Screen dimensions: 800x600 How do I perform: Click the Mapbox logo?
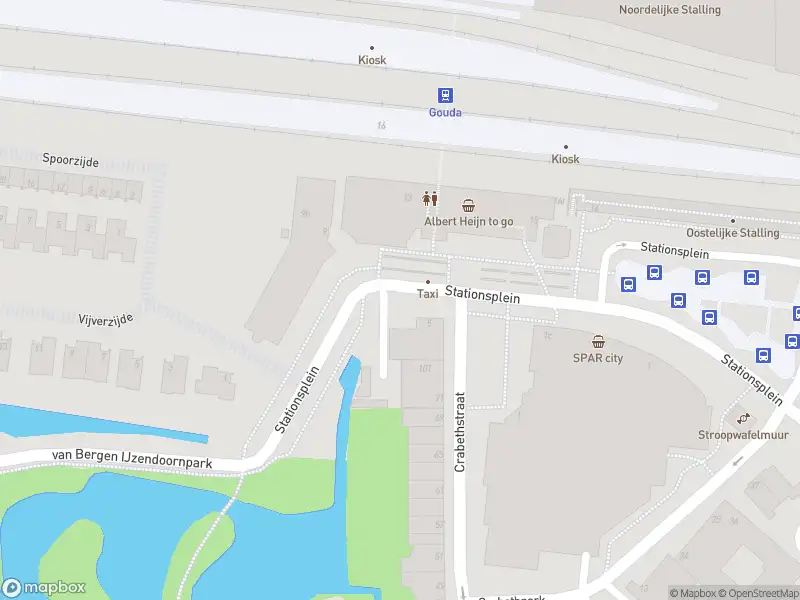(44, 587)
